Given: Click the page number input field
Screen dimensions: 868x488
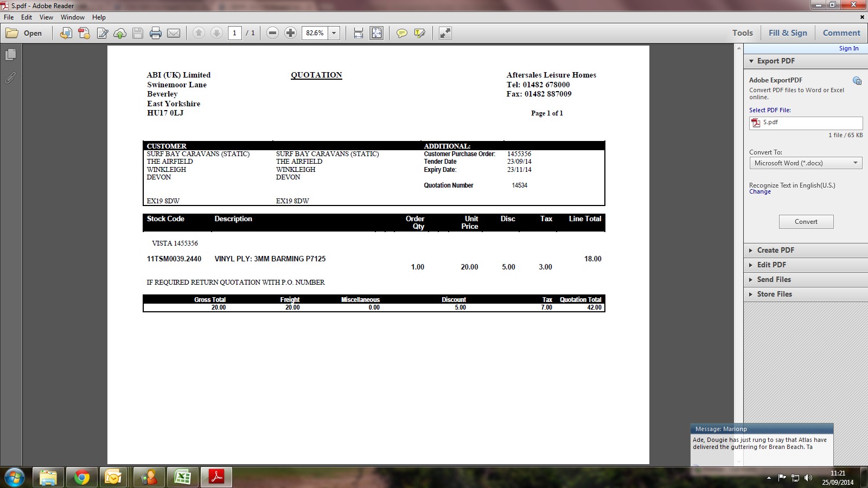Looking at the screenshot, I should tap(235, 33).
